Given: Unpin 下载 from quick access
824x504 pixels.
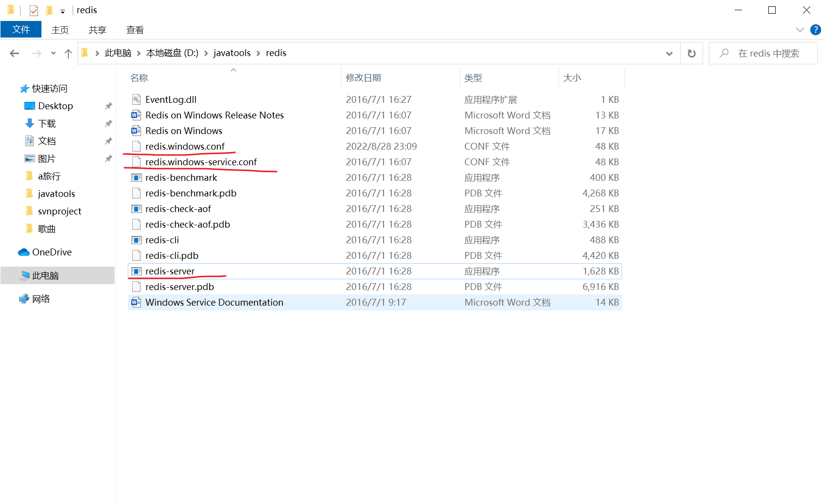Looking at the screenshot, I should coord(108,123).
